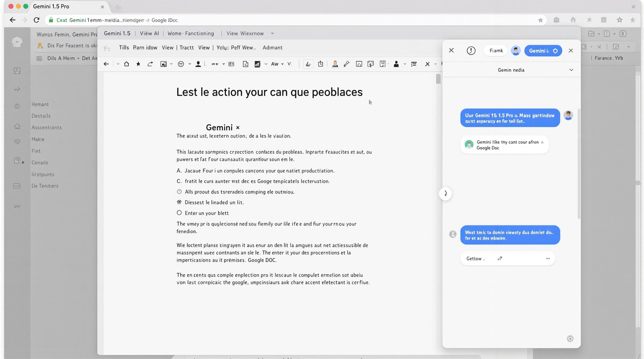Select the Alls proout dus radio option

[179, 192]
